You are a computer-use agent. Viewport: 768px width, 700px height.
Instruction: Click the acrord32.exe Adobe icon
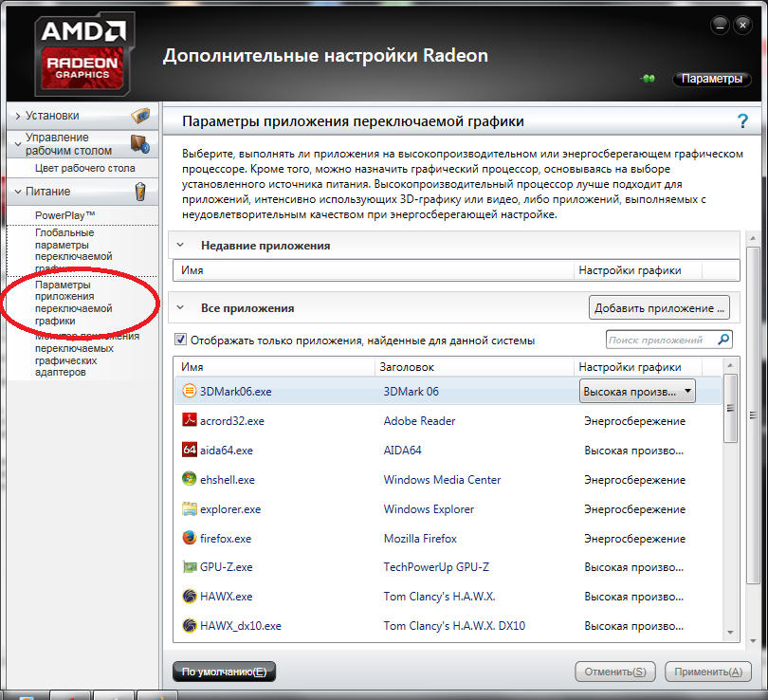click(x=189, y=420)
